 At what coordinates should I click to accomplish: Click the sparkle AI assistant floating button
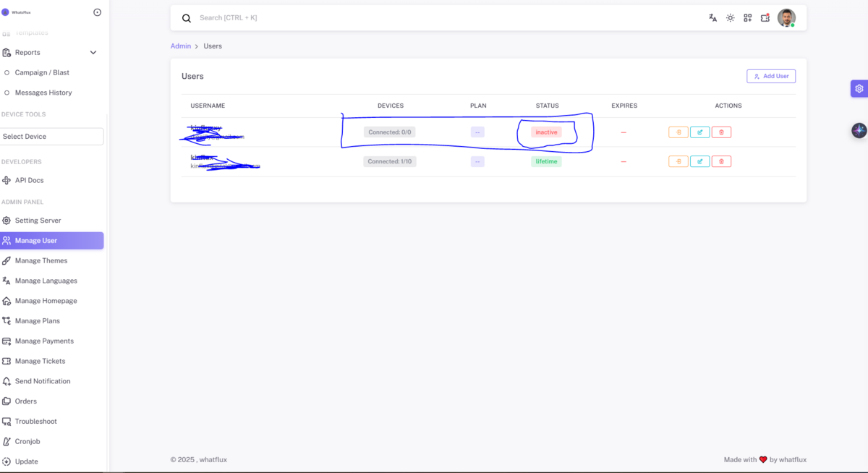859,130
